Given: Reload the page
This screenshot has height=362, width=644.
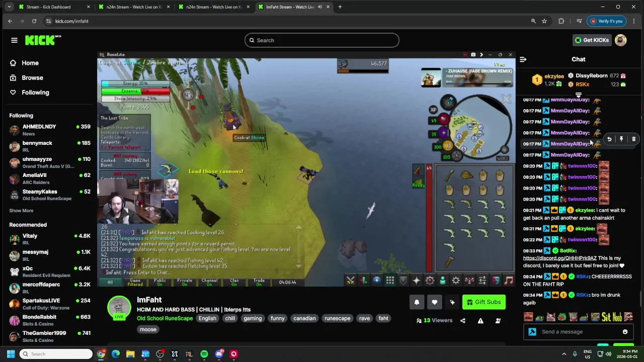Looking at the screenshot, I should [34, 21].
